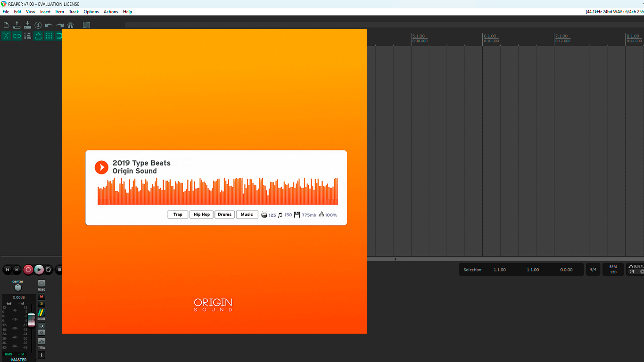Open the File menu
644x362 pixels.
[x=6, y=12]
